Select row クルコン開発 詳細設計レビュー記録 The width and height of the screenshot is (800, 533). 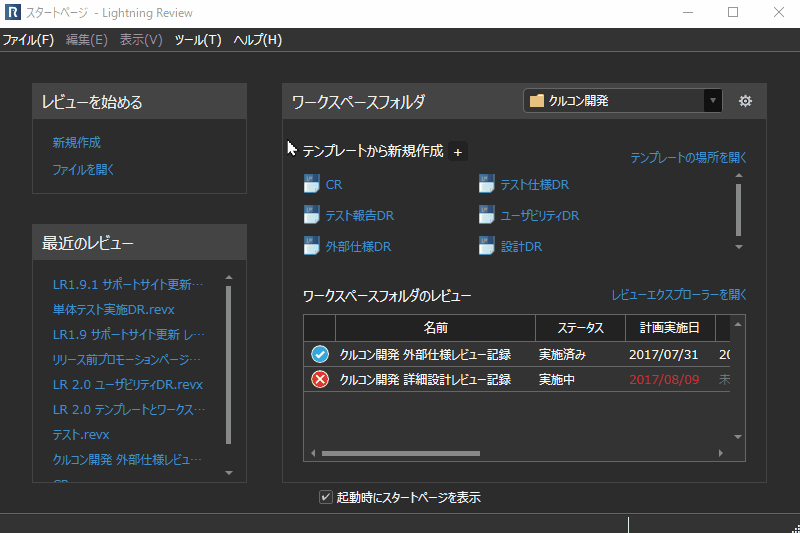(517, 379)
